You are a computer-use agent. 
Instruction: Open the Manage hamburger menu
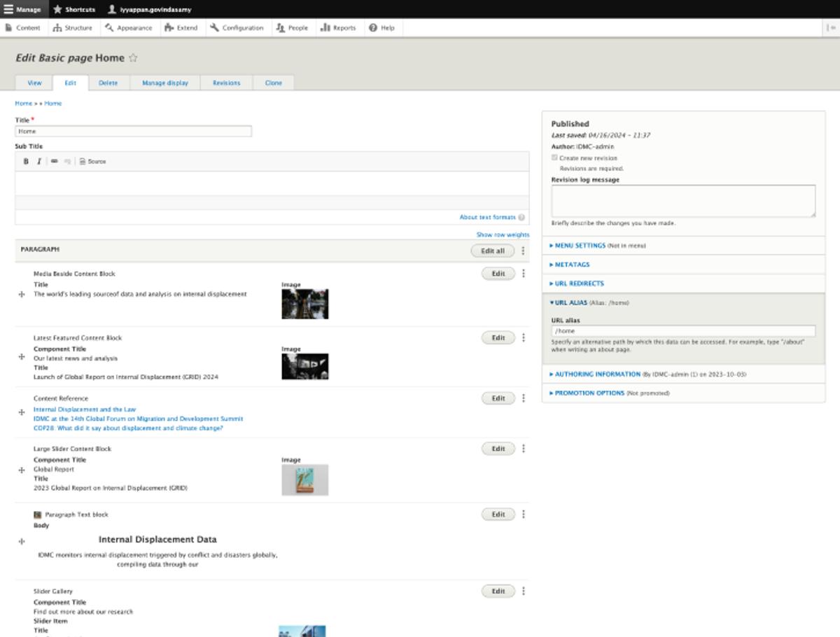pyautogui.click(x=23, y=9)
